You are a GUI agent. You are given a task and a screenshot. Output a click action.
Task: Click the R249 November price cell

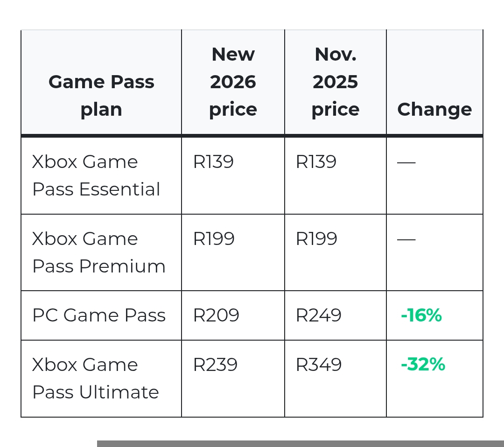pyautogui.click(x=319, y=315)
